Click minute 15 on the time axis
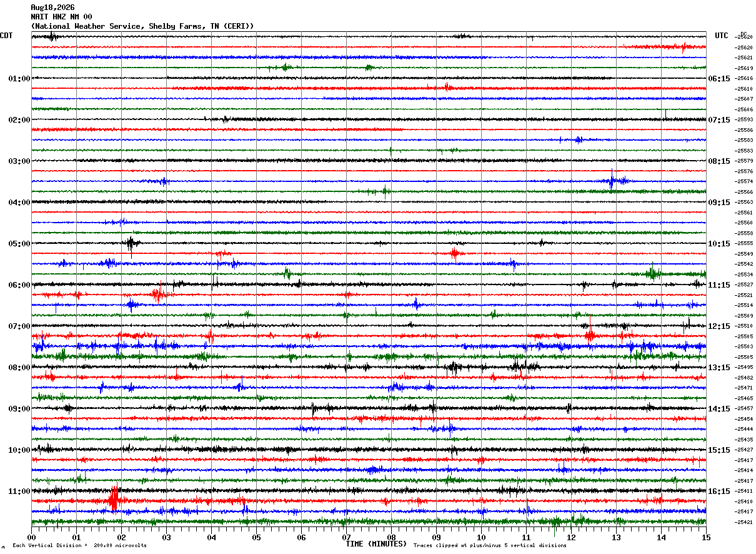Image resolution: width=756 pixels, height=554 pixels. 706,537
